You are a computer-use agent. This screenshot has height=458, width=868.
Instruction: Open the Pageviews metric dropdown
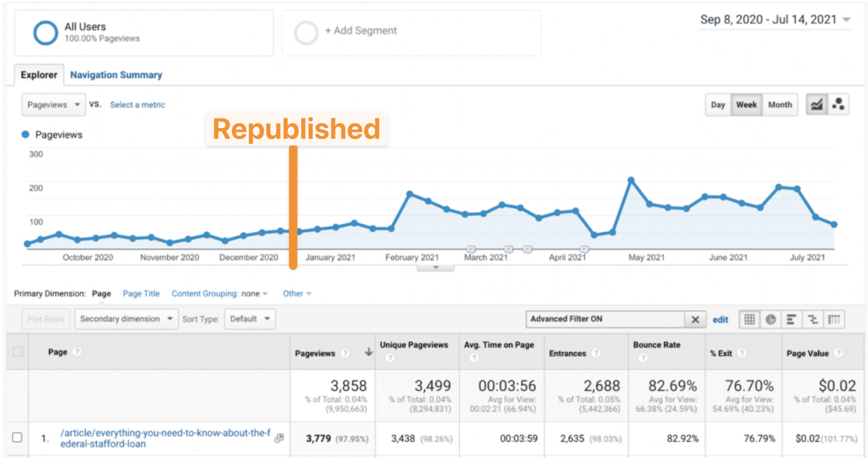pyautogui.click(x=53, y=105)
